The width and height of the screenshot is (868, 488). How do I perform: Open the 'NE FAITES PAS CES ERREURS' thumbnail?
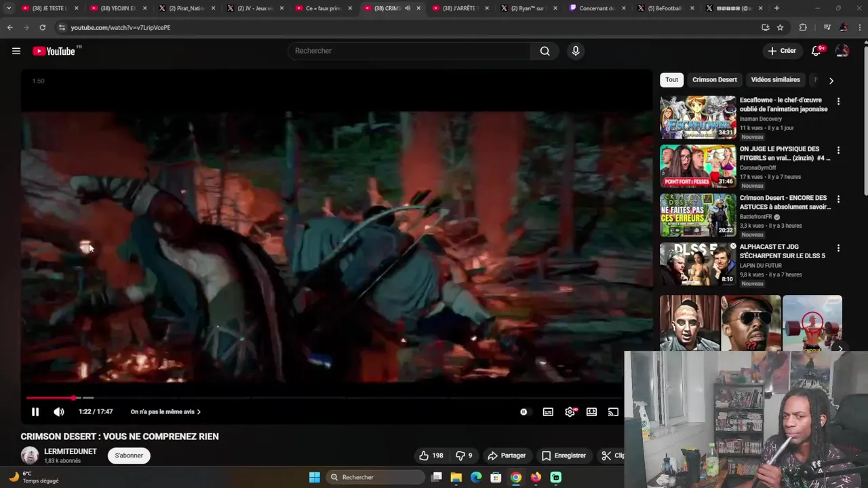click(x=698, y=215)
